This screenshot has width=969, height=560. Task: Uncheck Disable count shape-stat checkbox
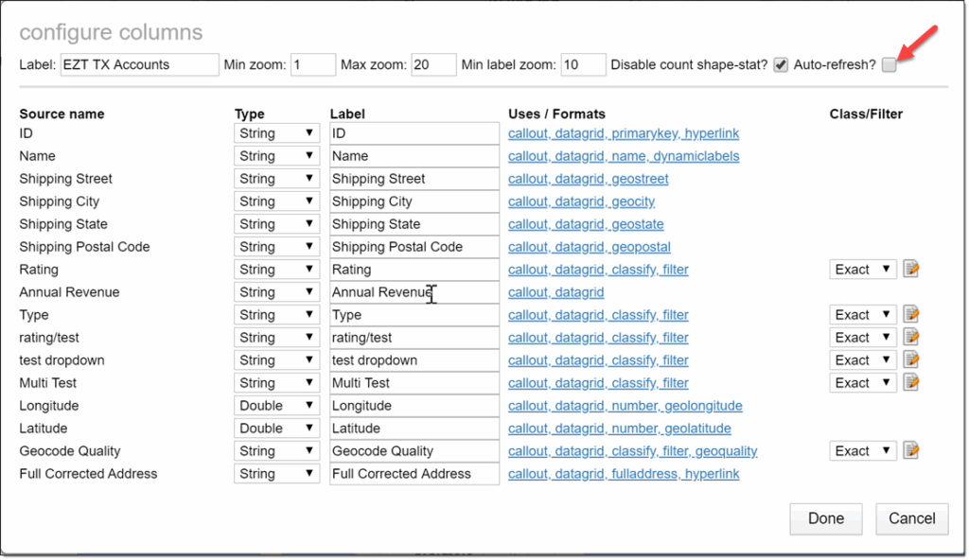tap(781, 65)
